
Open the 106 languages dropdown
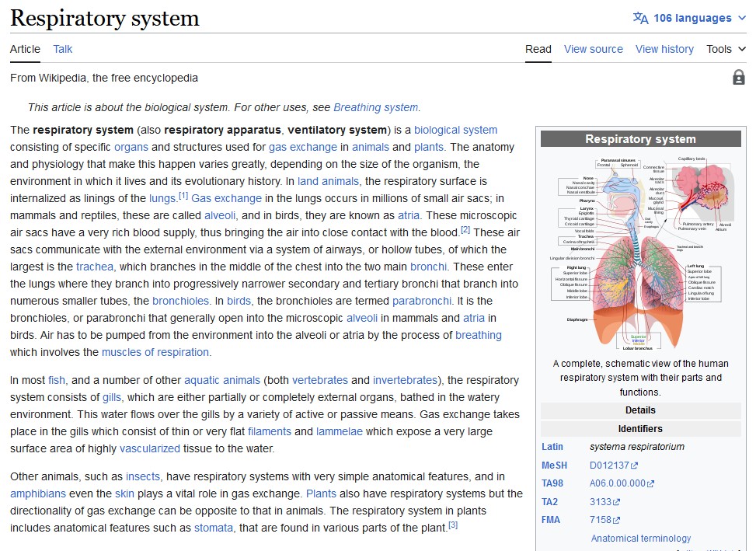click(692, 18)
